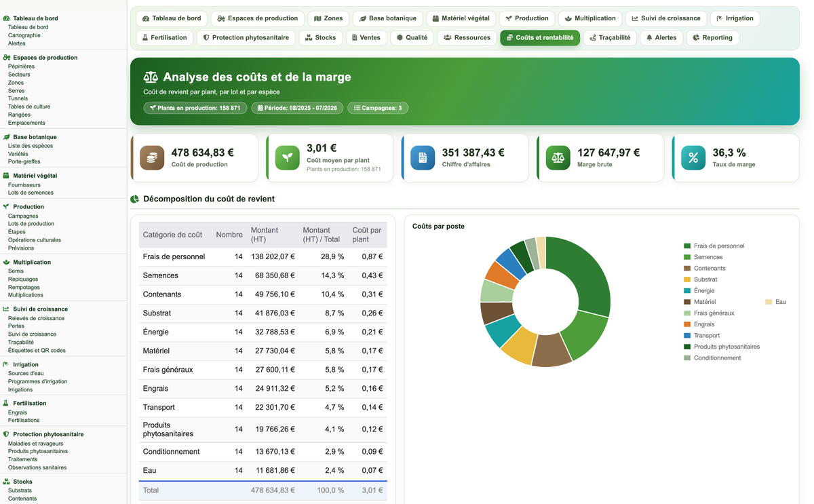Go to Protection phytosanitaire tab
This screenshot has height=504, width=814.
pos(246,38)
